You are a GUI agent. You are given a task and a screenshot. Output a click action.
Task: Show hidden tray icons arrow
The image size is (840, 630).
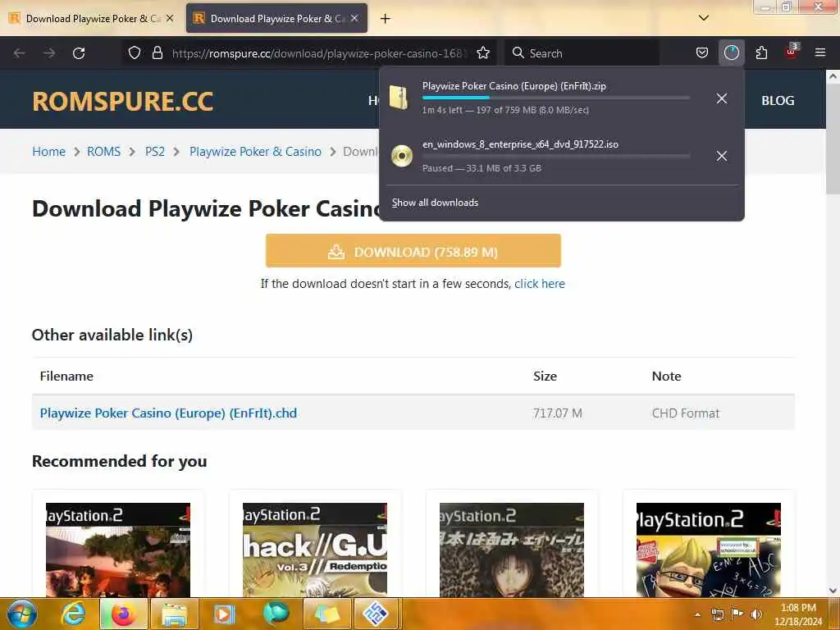pyautogui.click(x=697, y=614)
